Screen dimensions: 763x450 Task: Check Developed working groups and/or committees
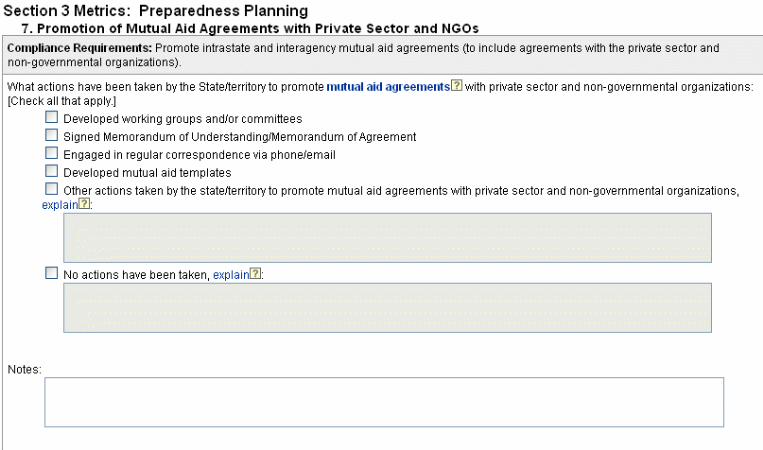52,118
